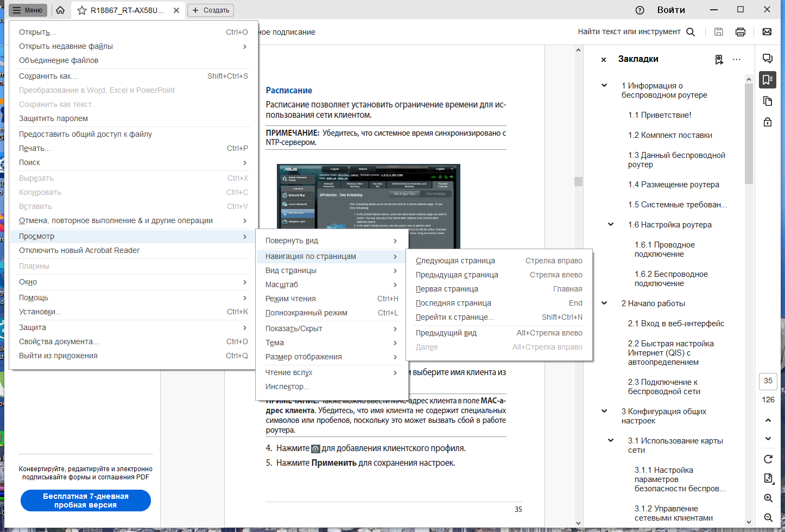Click "Бесплатная 7-дневная пробная версия" button
This screenshot has height=532, width=785.
click(85, 500)
